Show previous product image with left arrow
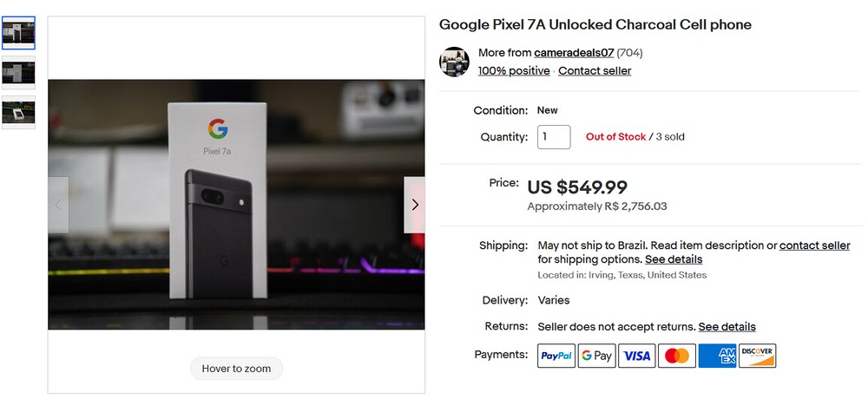Screen dimensions: 868x399 tap(58, 205)
